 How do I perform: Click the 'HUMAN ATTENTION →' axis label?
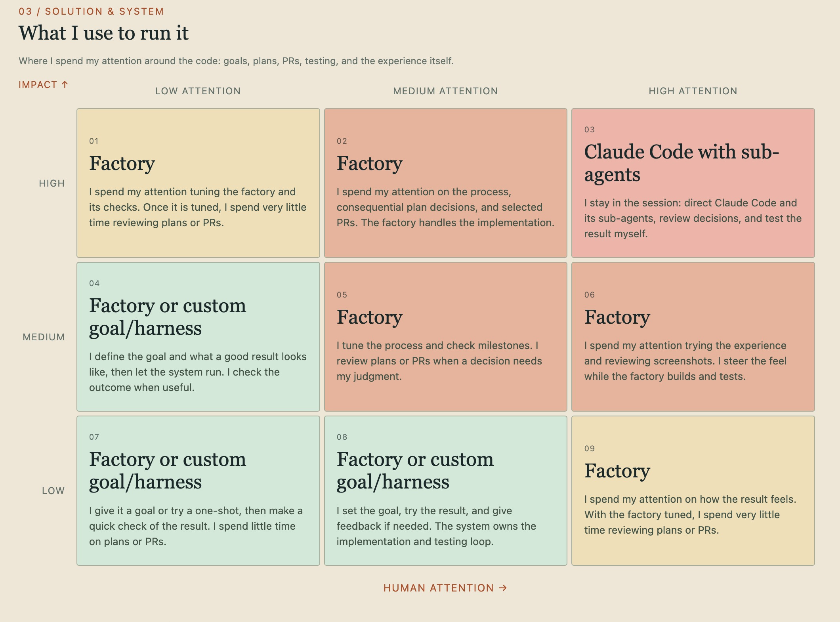[445, 588]
